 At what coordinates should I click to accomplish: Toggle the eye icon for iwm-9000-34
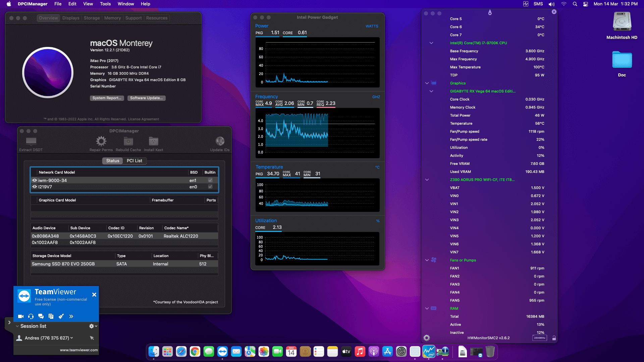click(34, 180)
